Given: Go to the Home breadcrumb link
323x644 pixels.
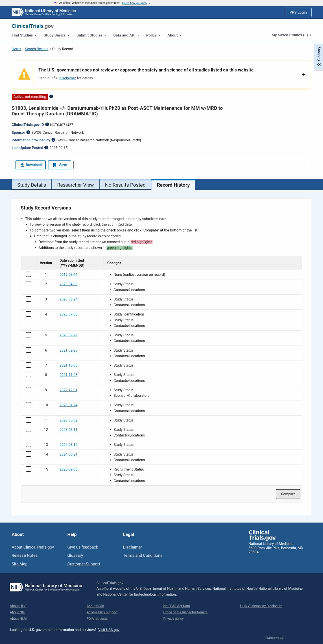Looking at the screenshot, I should coord(16,49).
